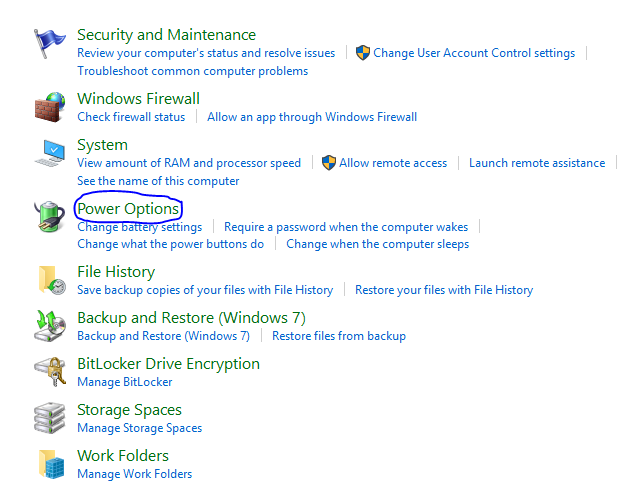
Task: Click Manage Storage Spaces link
Action: tap(139, 428)
